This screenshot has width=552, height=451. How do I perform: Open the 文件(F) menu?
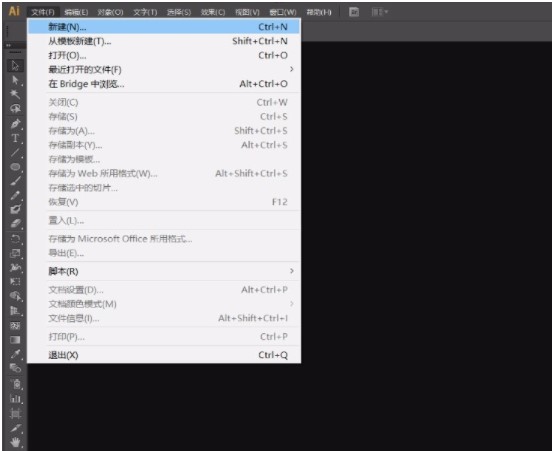pyautogui.click(x=43, y=12)
